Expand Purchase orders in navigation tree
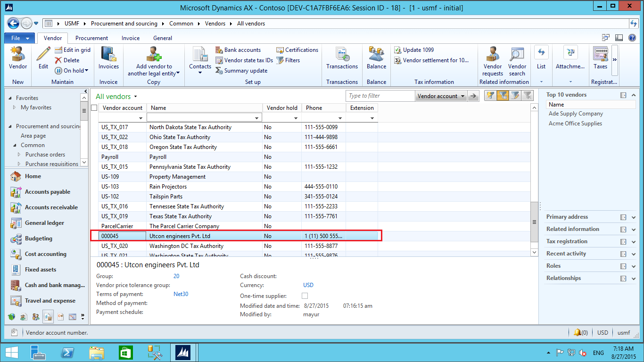This screenshot has width=644, height=362. pyautogui.click(x=19, y=155)
